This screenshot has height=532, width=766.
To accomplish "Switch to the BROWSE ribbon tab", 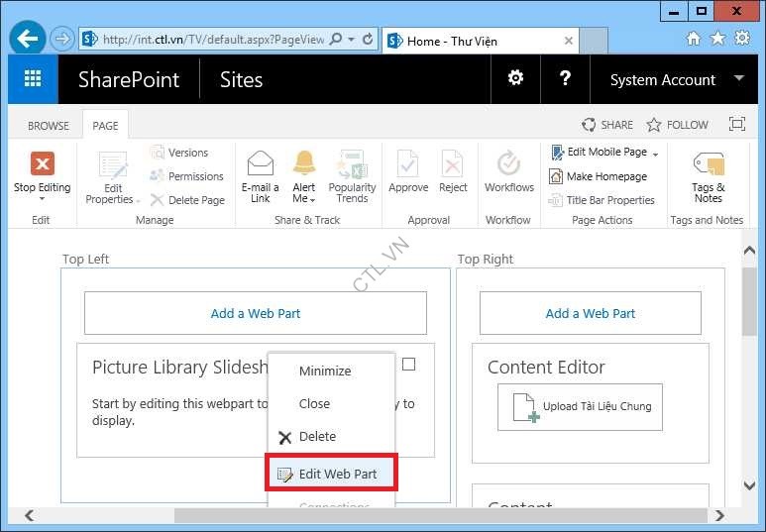I will (x=48, y=126).
